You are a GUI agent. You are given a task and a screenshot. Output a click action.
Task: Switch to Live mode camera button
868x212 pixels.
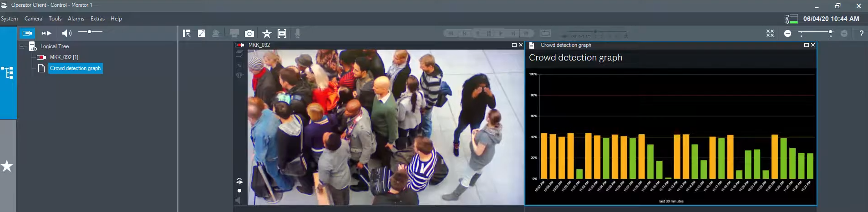(27, 33)
